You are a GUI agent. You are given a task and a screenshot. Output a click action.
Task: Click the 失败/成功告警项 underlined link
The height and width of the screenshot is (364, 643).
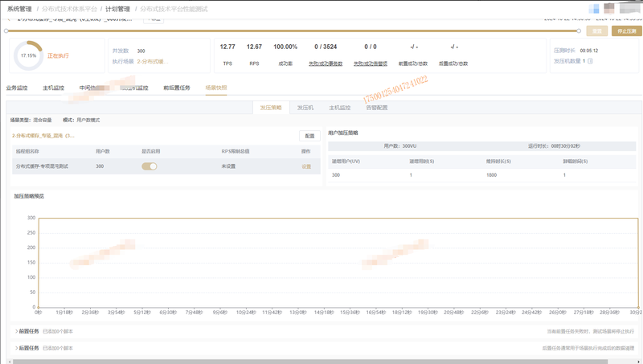(371, 63)
